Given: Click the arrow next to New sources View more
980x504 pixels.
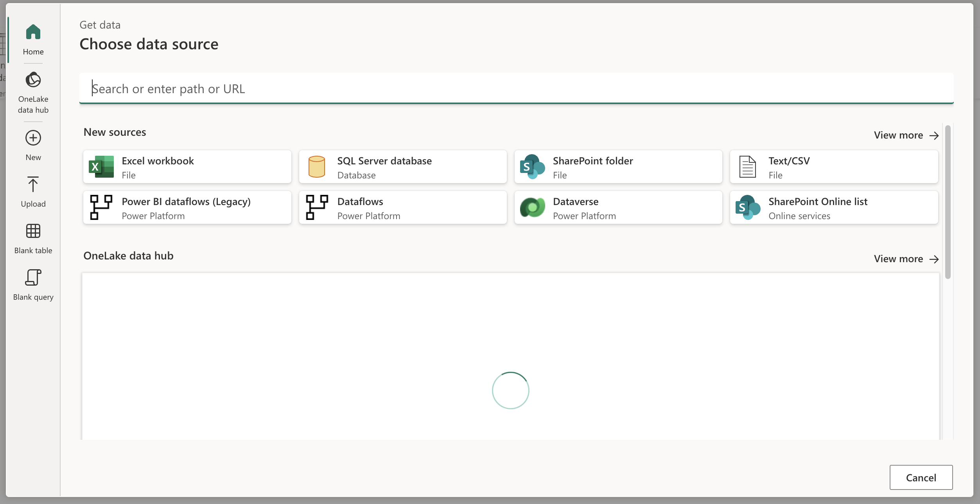Looking at the screenshot, I should pyautogui.click(x=934, y=136).
